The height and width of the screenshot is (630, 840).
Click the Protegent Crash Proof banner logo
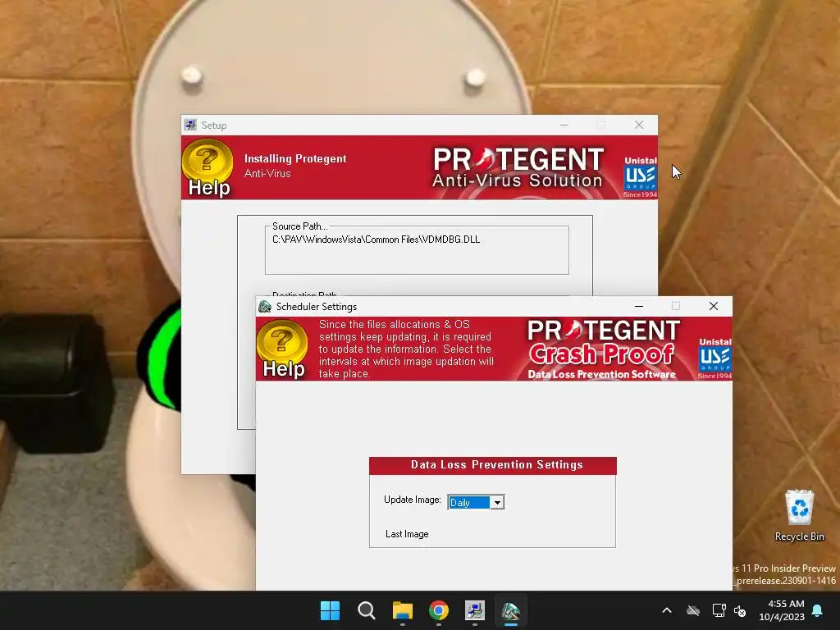tap(603, 349)
